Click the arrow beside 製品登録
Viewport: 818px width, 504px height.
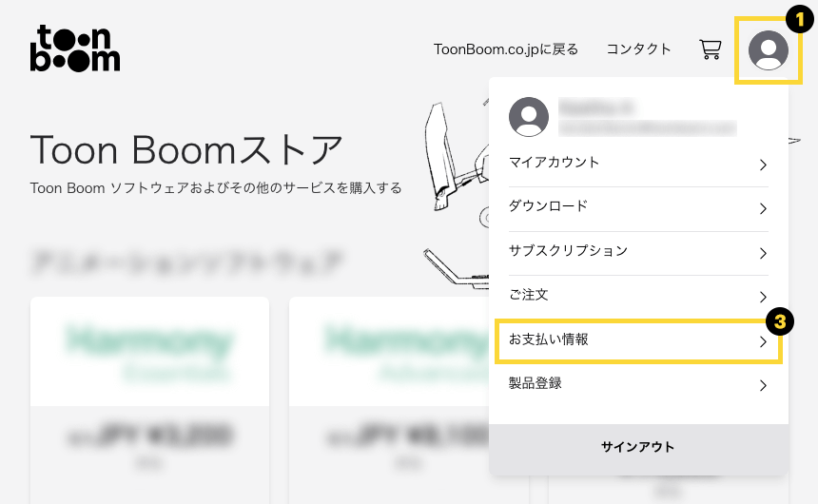[763, 386]
